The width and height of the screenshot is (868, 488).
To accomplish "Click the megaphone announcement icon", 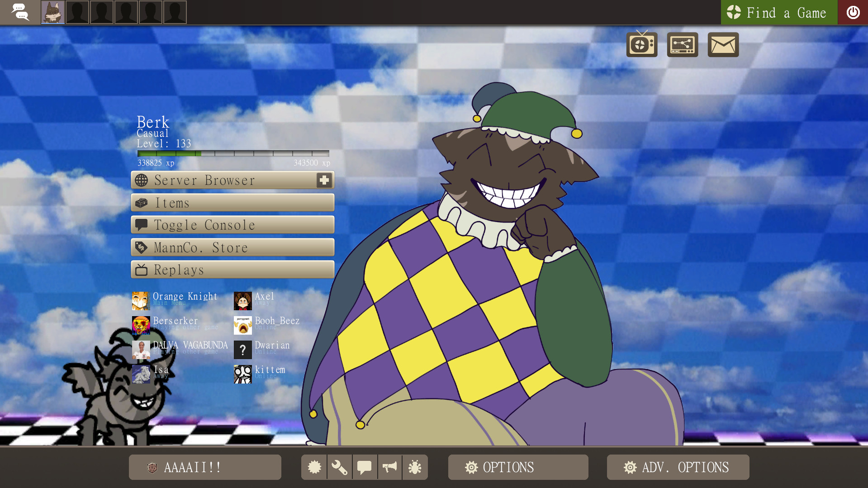I will [x=389, y=467].
